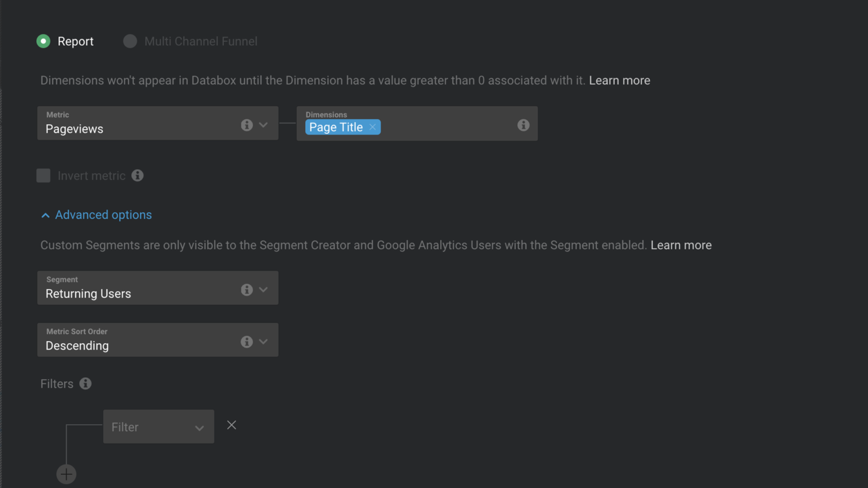Click Learn more about Dimensions
The image size is (868, 488).
pos(619,80)
